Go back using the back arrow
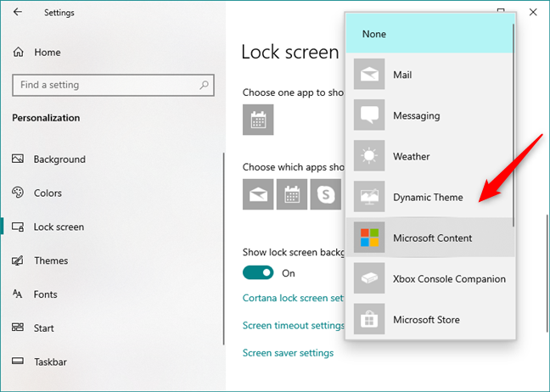 click(19, 13)
